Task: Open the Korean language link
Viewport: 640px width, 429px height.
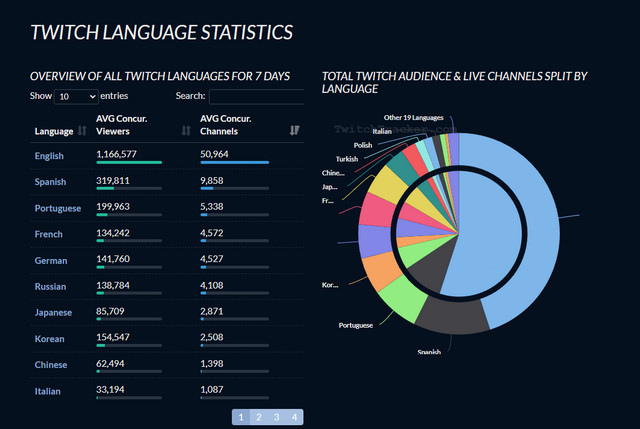Action: coord(49,339)
